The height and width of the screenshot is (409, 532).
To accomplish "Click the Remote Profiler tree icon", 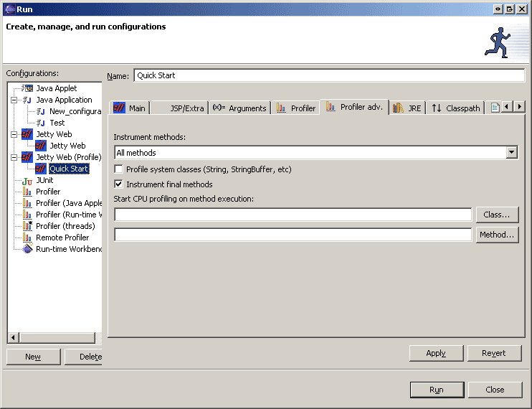I will [x=27, y=238].
